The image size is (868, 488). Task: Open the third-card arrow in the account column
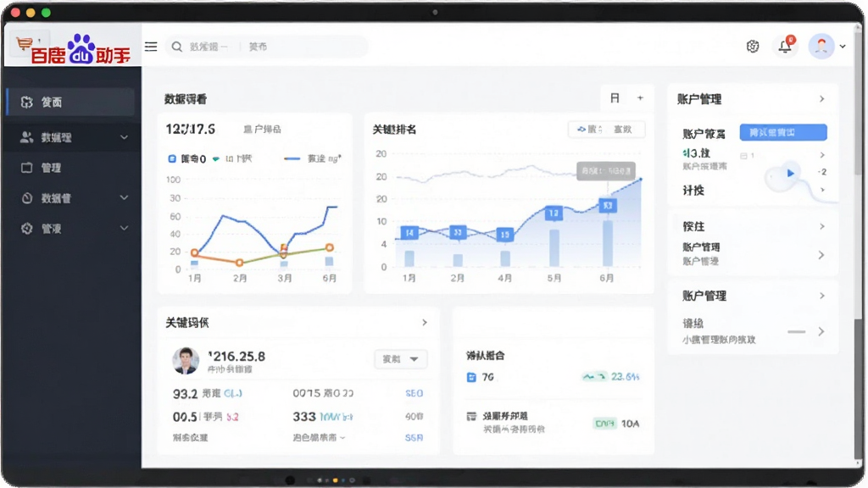click(822, 226)
